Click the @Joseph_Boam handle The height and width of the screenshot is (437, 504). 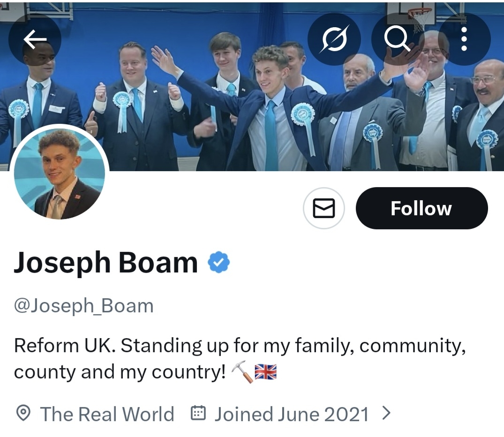84,306
